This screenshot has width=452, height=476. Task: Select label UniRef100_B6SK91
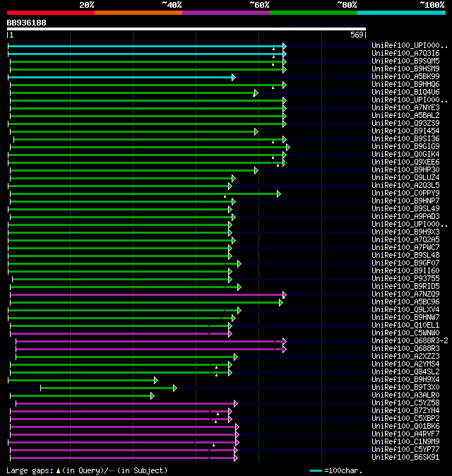pyautogui.click(x=405, y=458)
